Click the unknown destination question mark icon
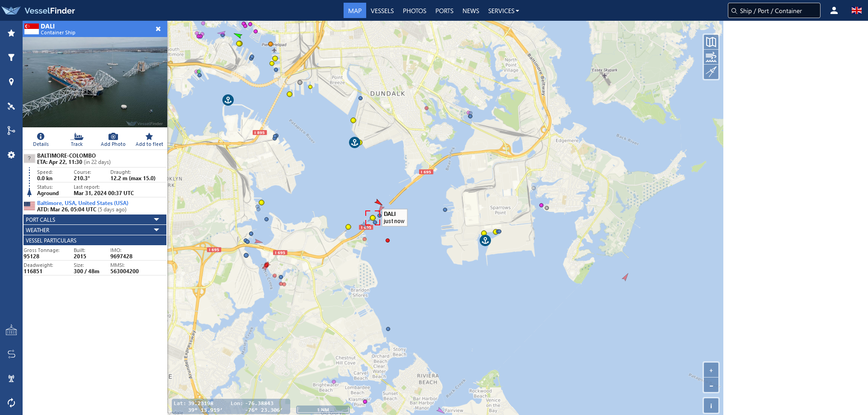868x415 pixels. click(29, 159)
